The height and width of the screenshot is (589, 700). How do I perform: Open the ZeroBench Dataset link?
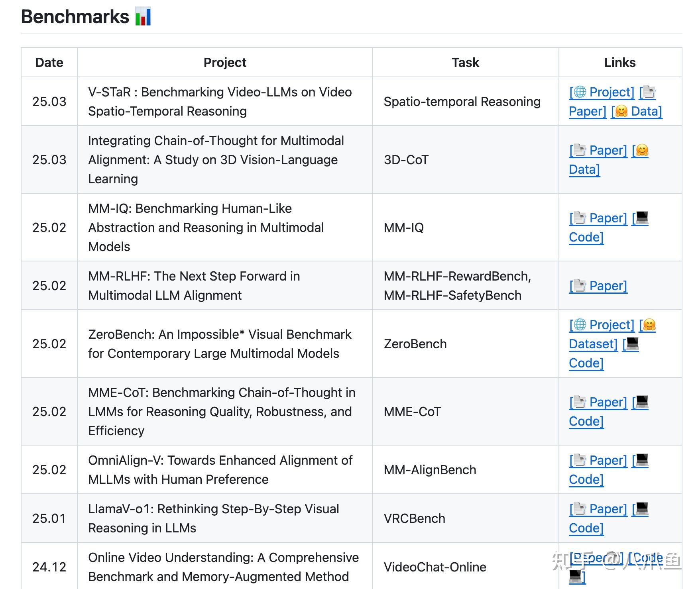[x=593, y=344]
